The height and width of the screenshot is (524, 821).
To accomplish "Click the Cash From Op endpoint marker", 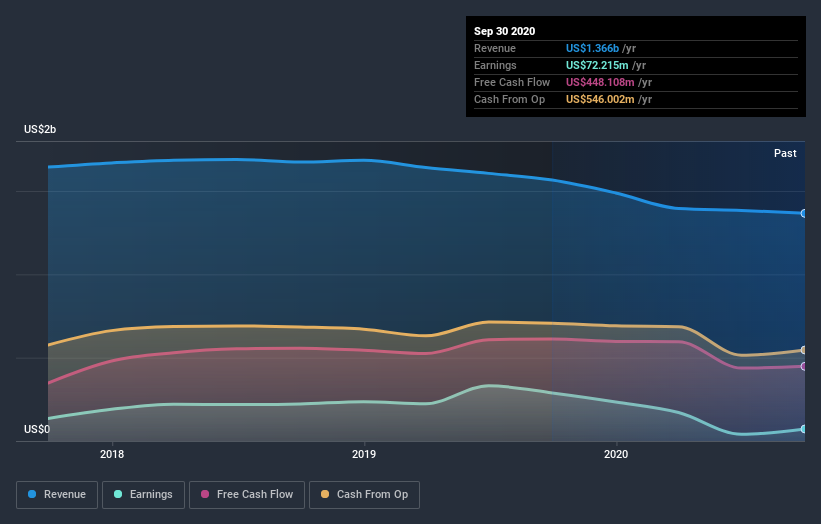I will (803, 350).
